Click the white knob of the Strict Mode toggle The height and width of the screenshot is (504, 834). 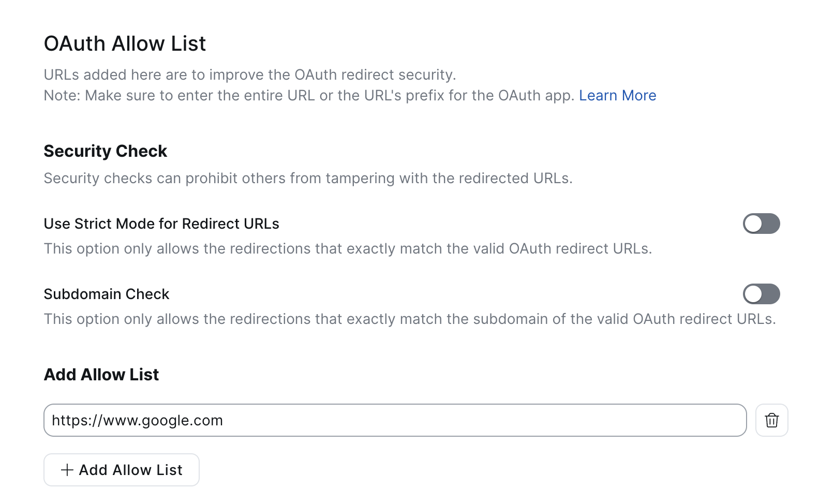coord(753,224)
